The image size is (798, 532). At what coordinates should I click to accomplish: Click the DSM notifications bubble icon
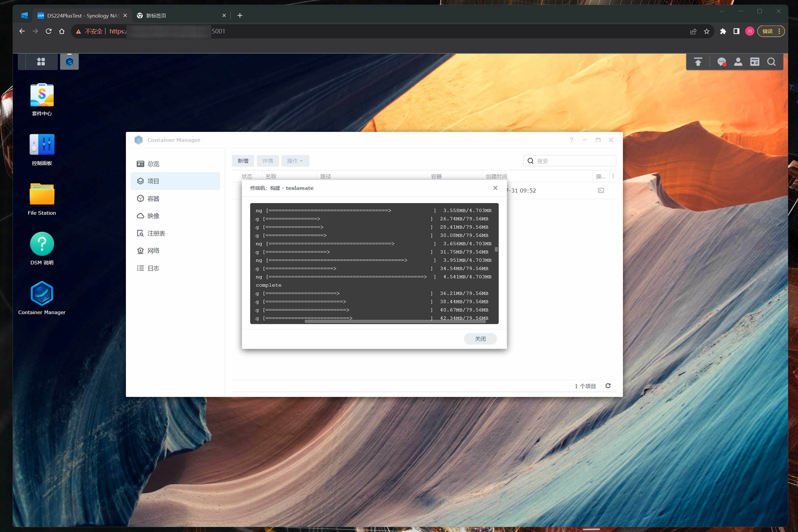(x=721, y=62)
